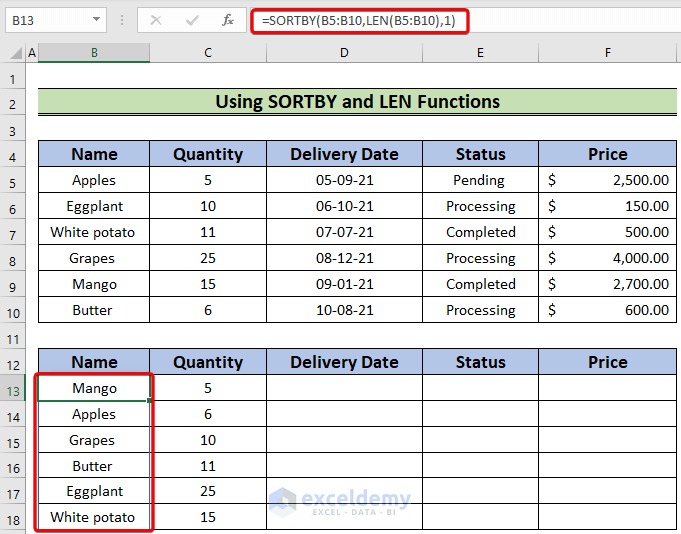Image resolution: width=681 pixels, height=534 pixels.
Task: Select quantity cell 25 in row 17
Action: (x=208, y=491)
